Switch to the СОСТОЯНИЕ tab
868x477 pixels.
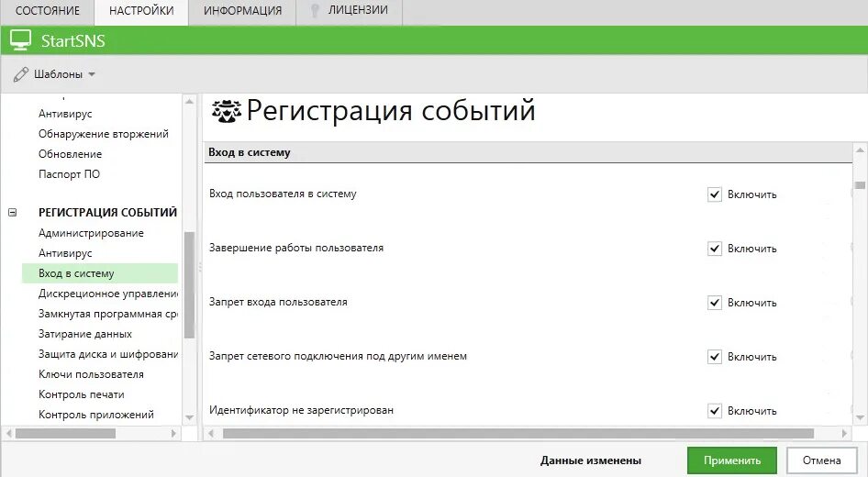click(x=48, y=11)
